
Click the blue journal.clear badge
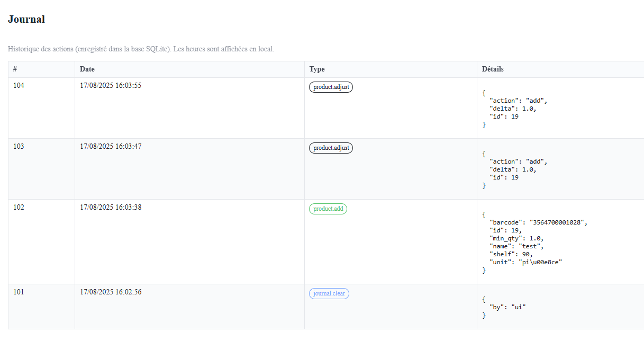329,294
